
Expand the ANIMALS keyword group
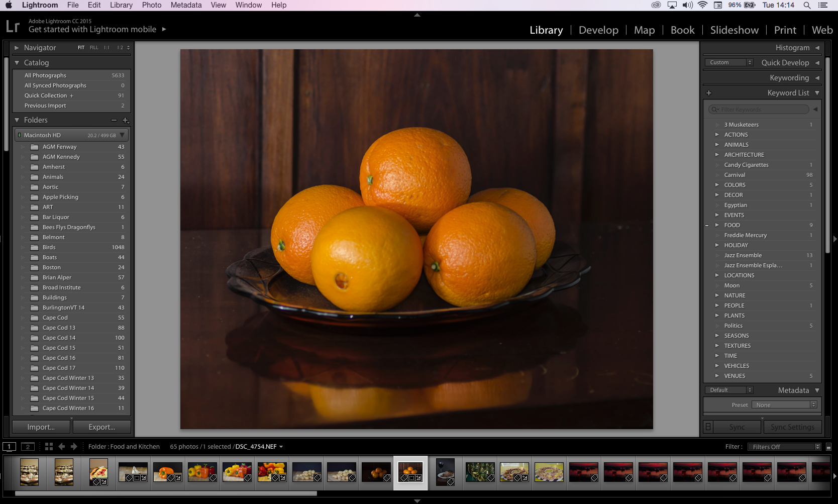pos(717,145)
